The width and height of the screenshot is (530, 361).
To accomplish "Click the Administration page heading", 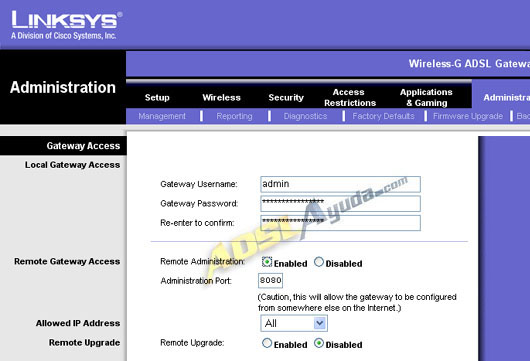I will (63, 87).
